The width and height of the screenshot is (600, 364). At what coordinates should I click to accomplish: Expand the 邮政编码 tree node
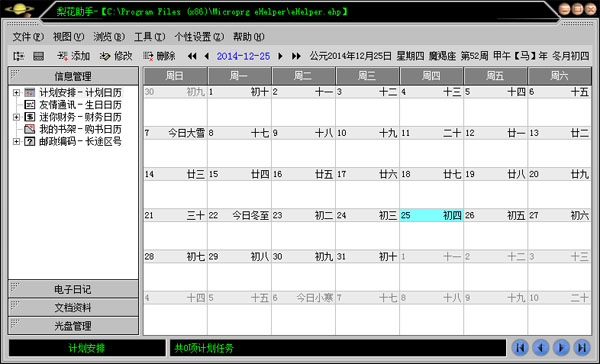click(16, 141)
